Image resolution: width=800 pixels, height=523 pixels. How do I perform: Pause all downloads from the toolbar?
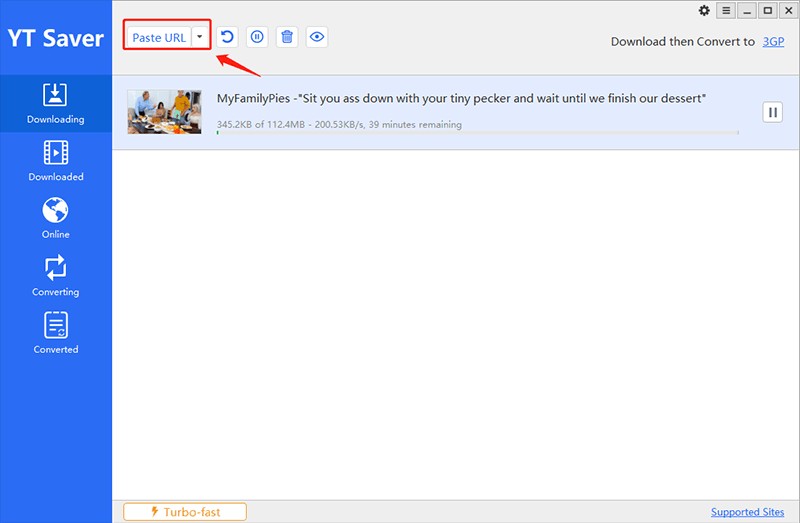pos(257,37)
